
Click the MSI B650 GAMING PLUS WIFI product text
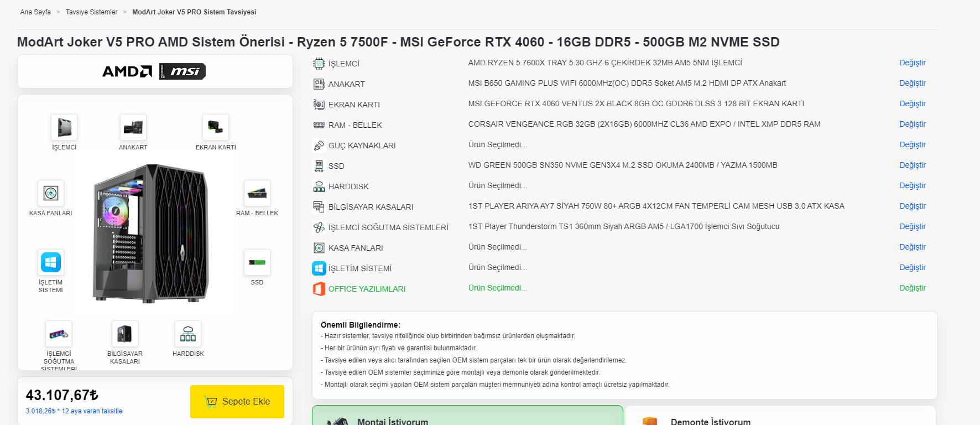627,83
